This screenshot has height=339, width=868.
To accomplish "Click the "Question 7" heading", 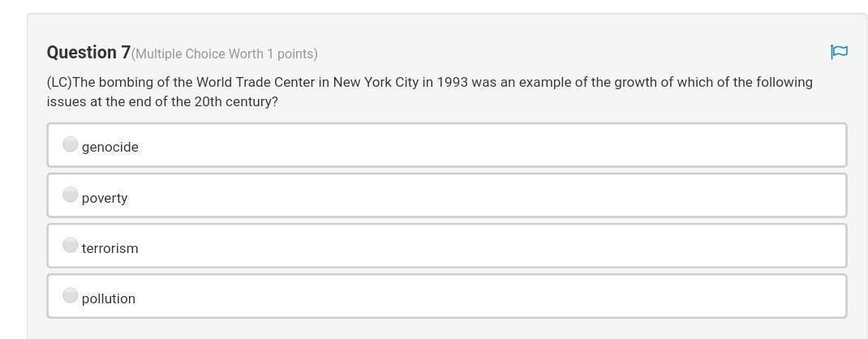I will (88, 53).
